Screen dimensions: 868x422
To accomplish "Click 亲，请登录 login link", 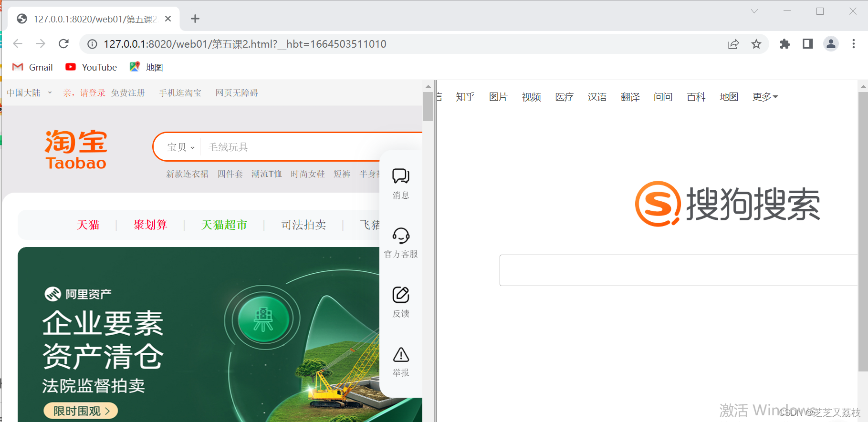I will pos(84,93).
